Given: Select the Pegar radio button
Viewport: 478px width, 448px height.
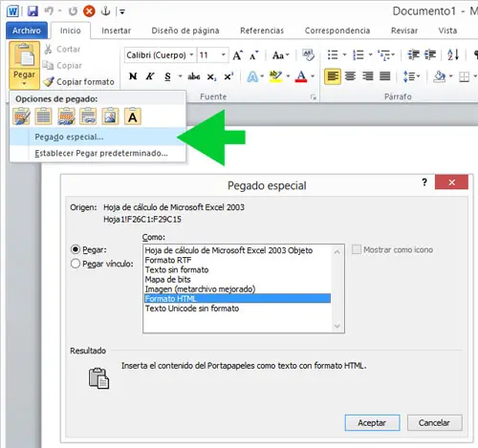Looking at the screenshot, I should click(76, 249).
